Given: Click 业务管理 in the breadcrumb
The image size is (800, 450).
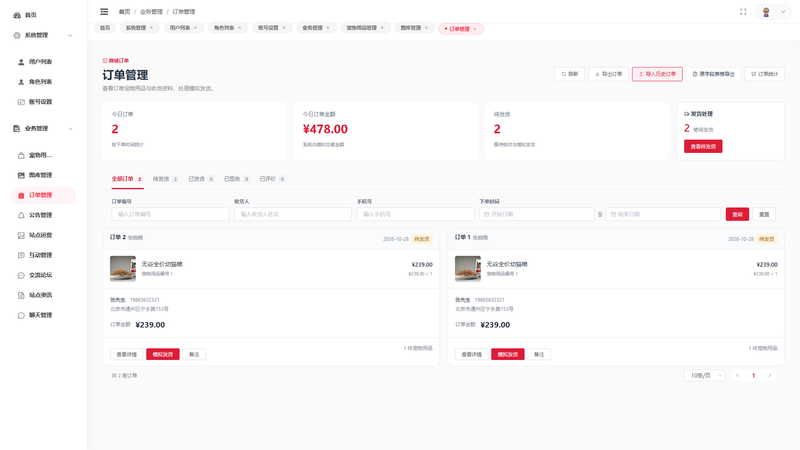Looking at the screenshot, I should pos(151,12).
